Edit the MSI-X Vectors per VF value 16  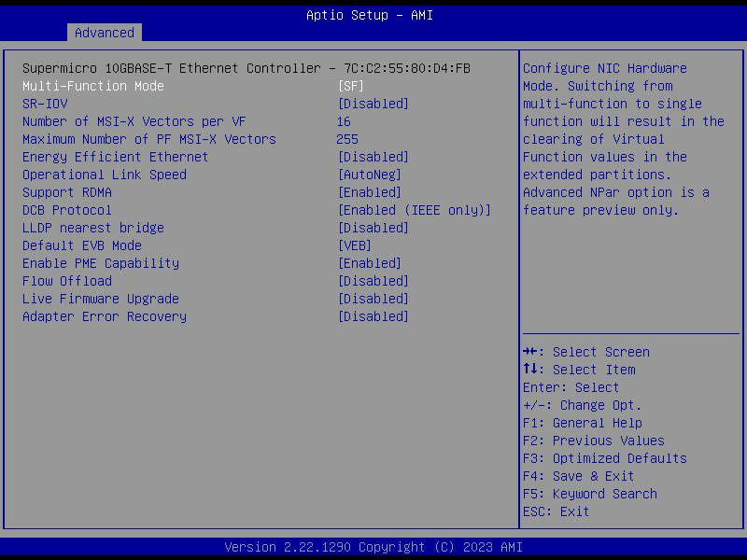point(344,121)
